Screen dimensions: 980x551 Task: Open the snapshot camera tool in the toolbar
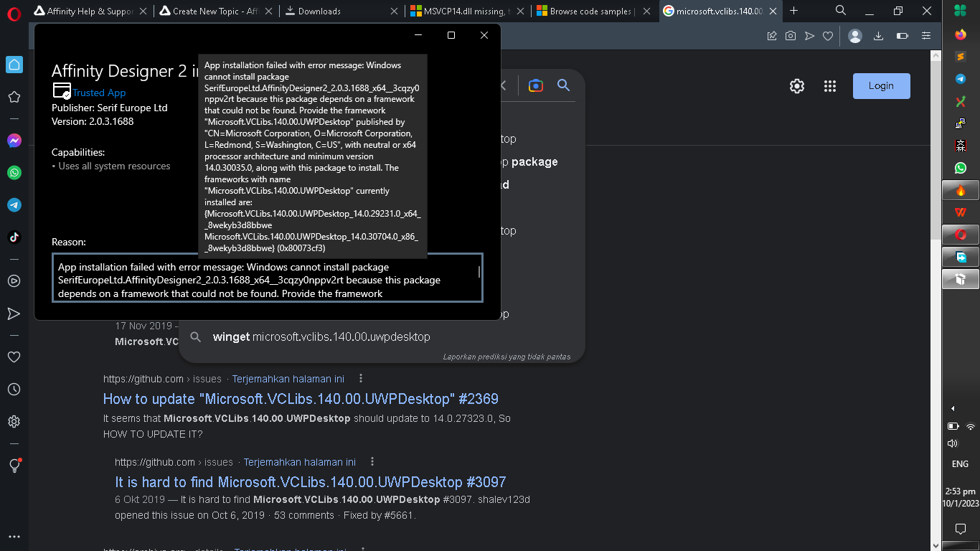point(791,35)
